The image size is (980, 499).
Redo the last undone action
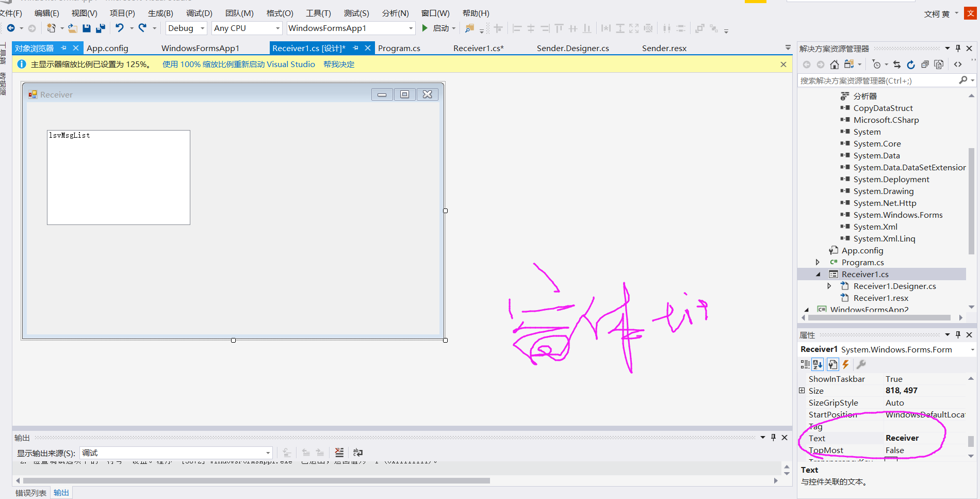[x=143, y=28]
